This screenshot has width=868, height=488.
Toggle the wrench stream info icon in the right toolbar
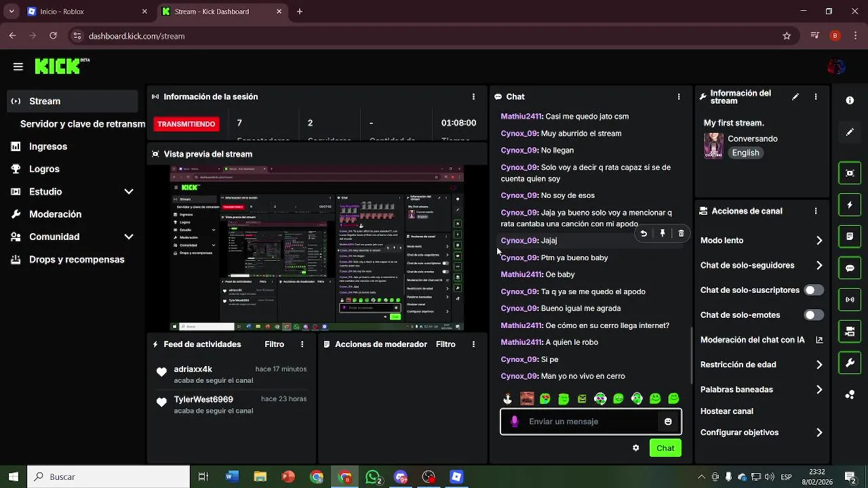[x=850, y=363]
